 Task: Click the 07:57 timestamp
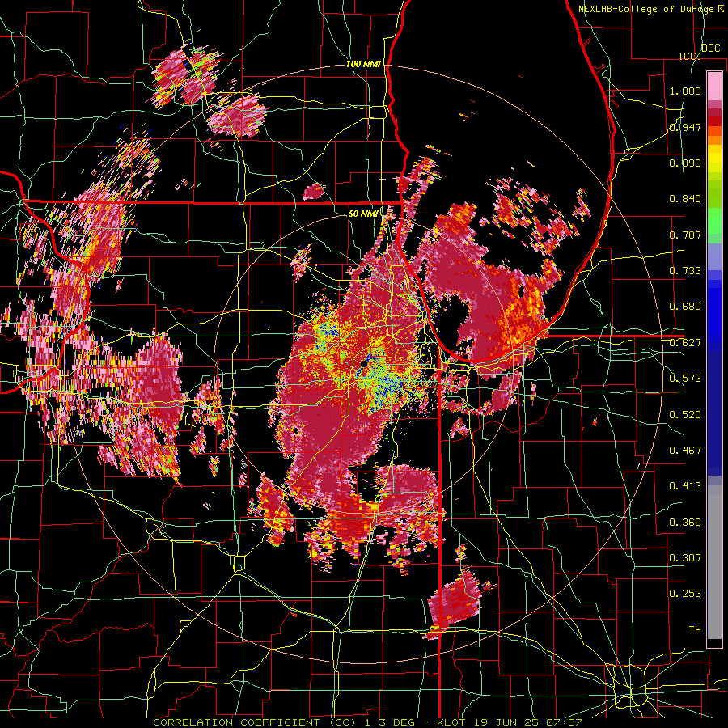(565, 722)
